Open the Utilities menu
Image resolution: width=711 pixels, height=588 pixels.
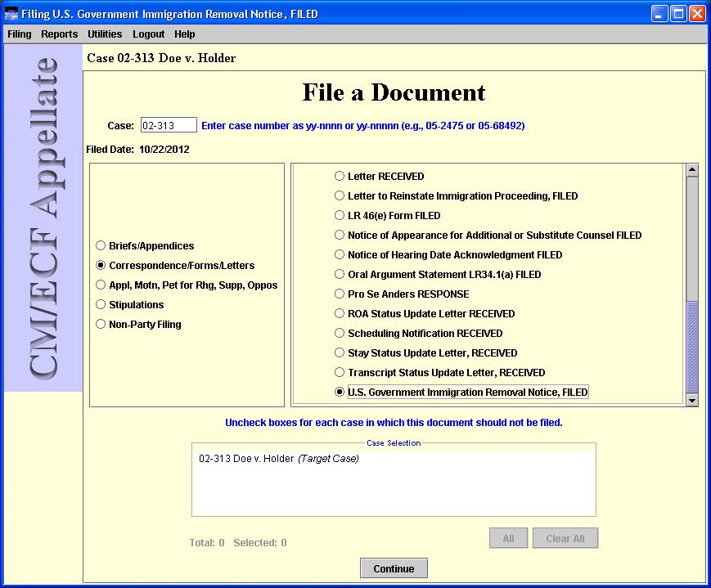coord(105,34)
